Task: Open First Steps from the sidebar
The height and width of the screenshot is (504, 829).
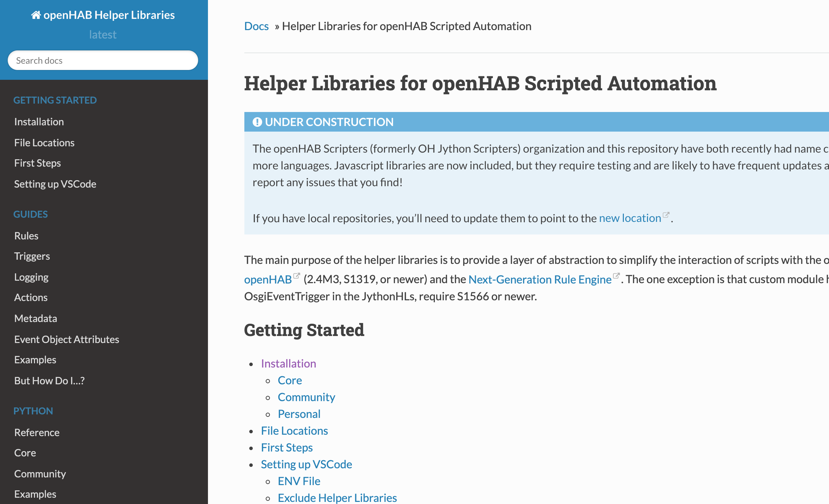Action: click(37, 163)
